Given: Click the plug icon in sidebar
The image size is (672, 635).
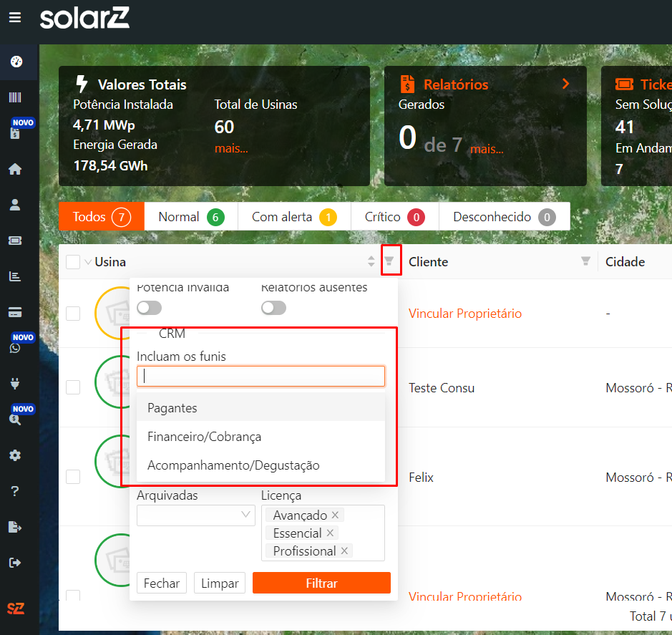Looking at the screenshot, I should tap(15, 384).
